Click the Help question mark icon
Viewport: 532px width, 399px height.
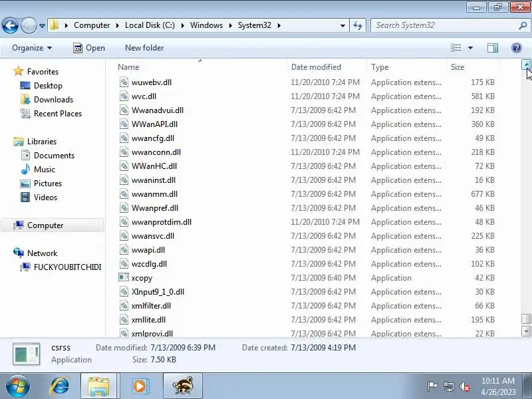[x=517, y=48]
